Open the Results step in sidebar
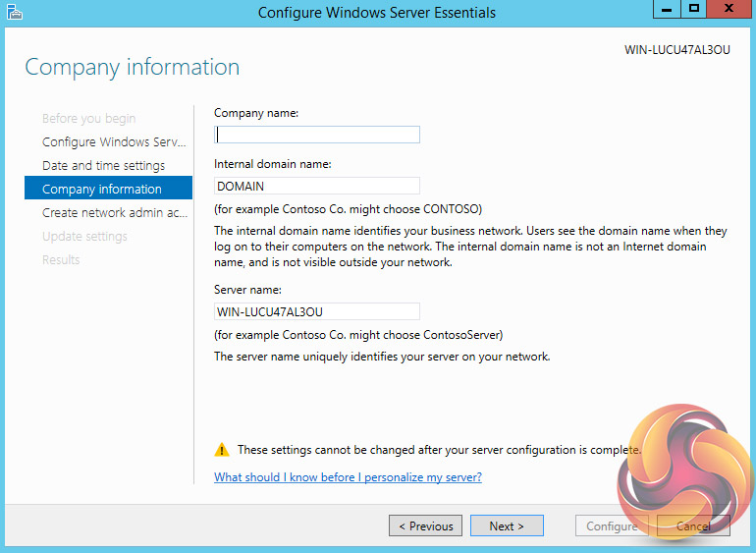This screenshot has height=553, width=756. [61, 260]
